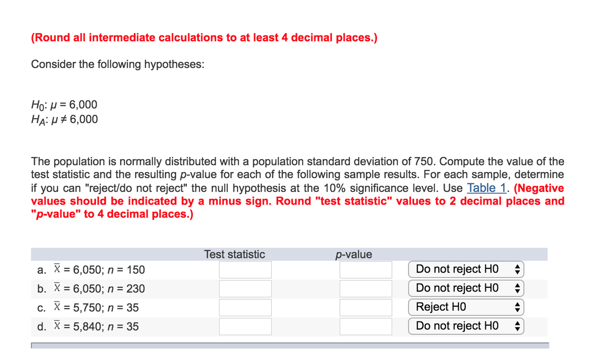This screenshot has width=607, height=364.
Task: Click the test statistic field for row d
Action: tap(245, 326)
